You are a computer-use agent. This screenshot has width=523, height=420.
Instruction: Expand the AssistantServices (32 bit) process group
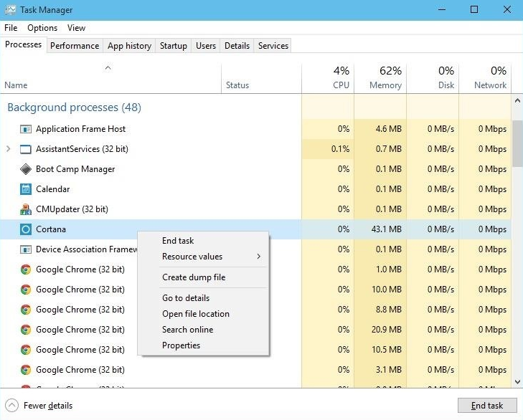(9, 148)
